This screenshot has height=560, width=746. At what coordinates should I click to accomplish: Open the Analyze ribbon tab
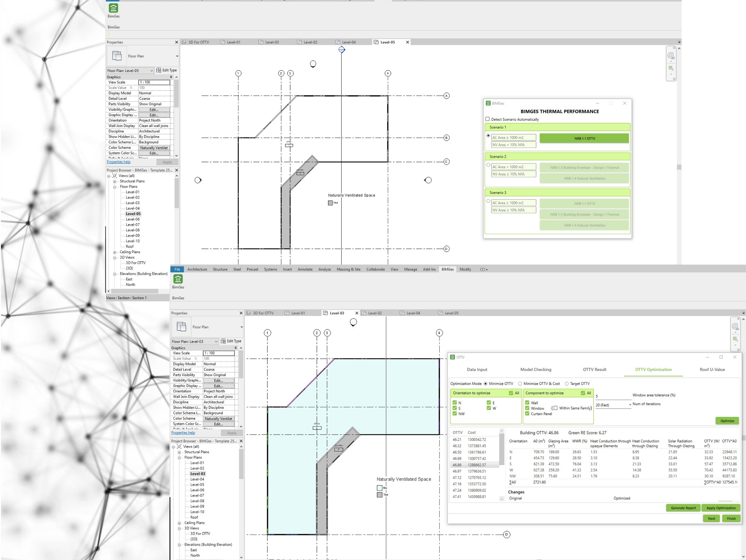(324, 269)
